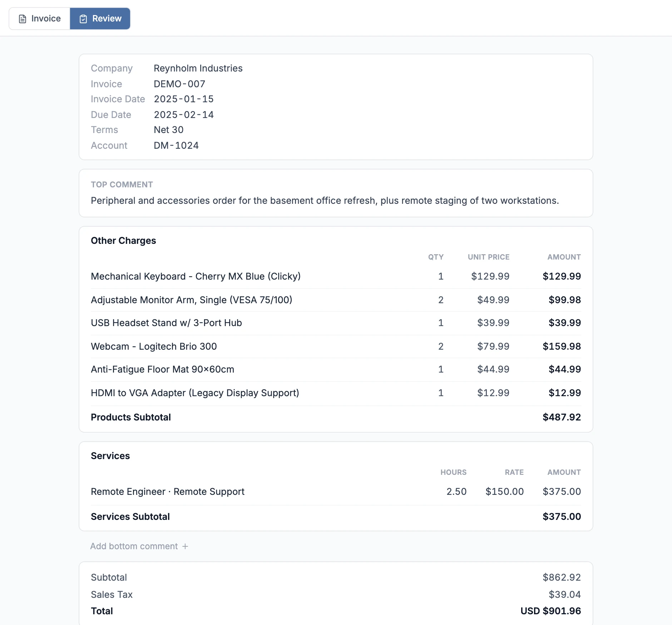
Task: Click the RATE column header
Action: point(514,472)
